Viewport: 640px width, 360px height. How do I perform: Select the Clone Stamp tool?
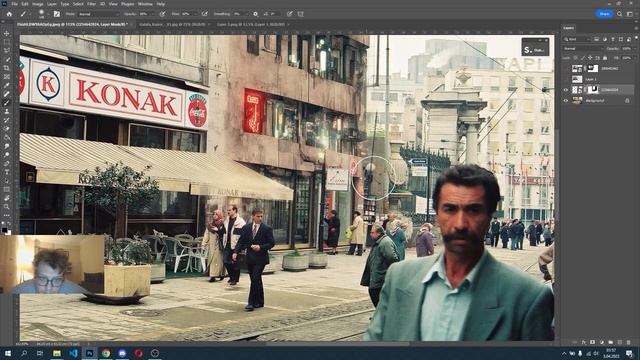(x=7, y=111)
